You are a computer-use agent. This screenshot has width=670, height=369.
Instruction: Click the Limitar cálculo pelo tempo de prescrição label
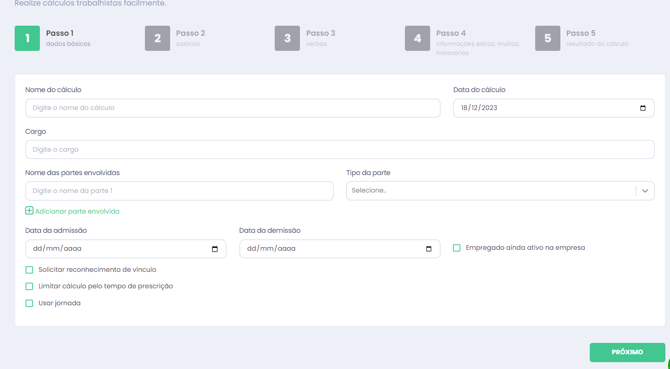106,287
